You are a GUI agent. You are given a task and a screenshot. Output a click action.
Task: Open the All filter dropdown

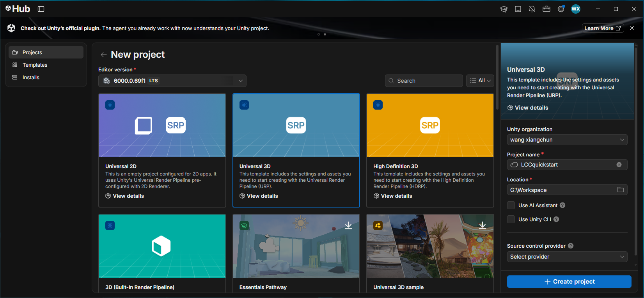[480, 81]
